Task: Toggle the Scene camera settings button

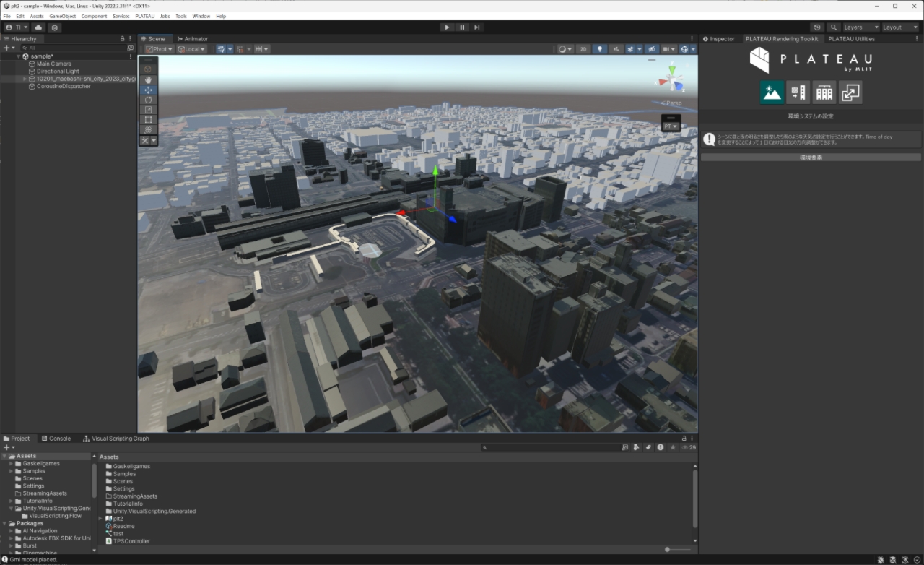Action: (x=670, y=49)
